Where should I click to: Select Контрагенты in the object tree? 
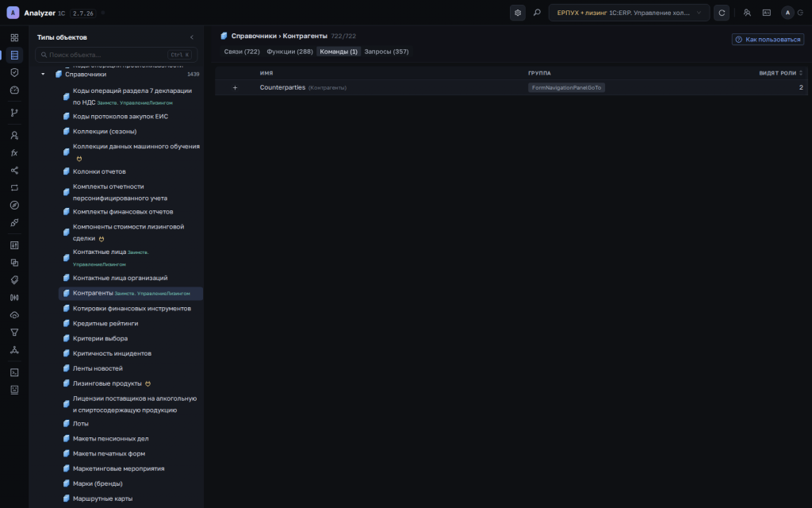(x=131, y=294)
